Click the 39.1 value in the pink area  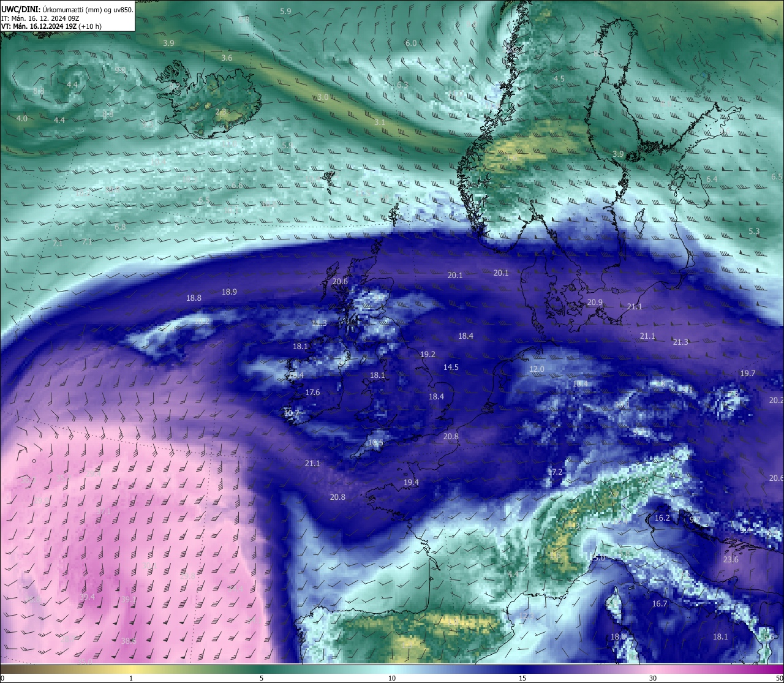point(128,599)
